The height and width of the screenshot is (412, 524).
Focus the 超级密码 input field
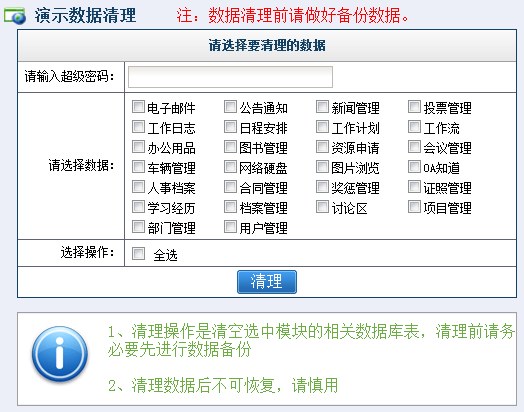coord(230,77)
